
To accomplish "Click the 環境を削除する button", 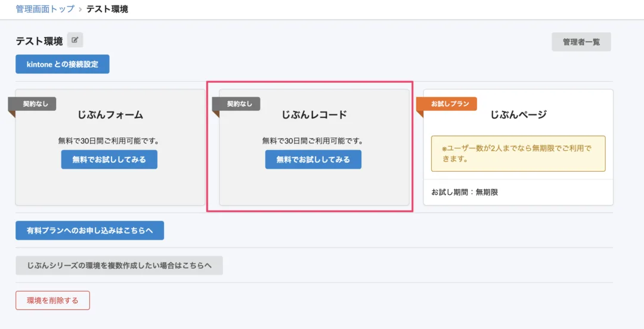I will pos(52,300).
